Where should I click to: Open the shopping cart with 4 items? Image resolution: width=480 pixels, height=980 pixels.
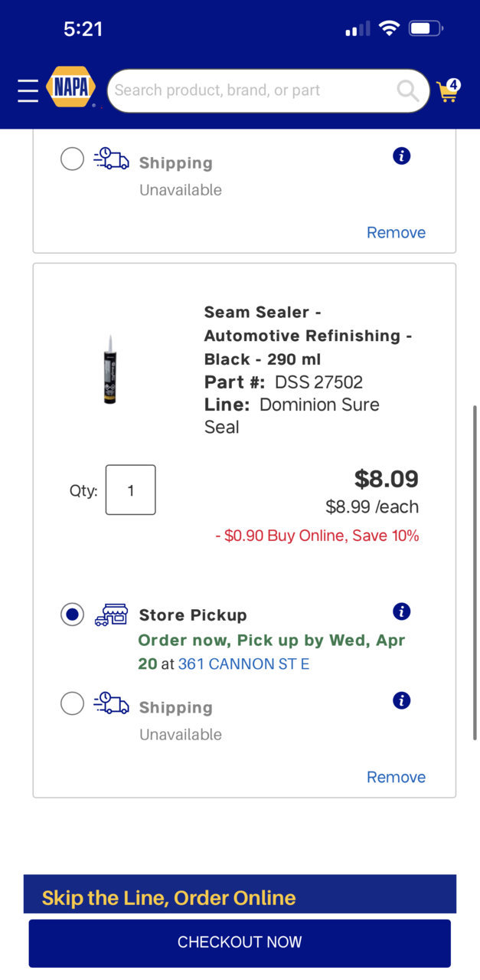tap(448, 90)
